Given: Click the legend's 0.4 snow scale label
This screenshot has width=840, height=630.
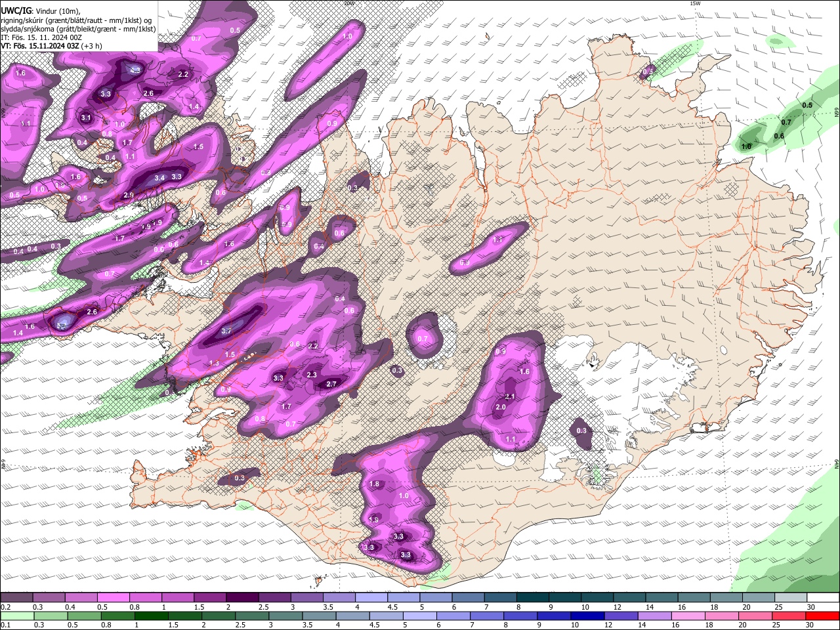Looking at the screenshot, I should coord(70,607).
